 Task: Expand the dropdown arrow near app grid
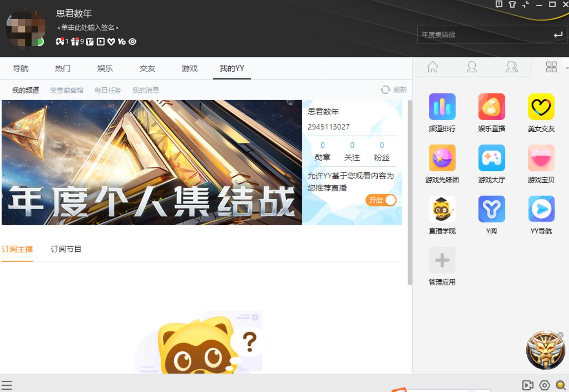click(x=566, y=67)
